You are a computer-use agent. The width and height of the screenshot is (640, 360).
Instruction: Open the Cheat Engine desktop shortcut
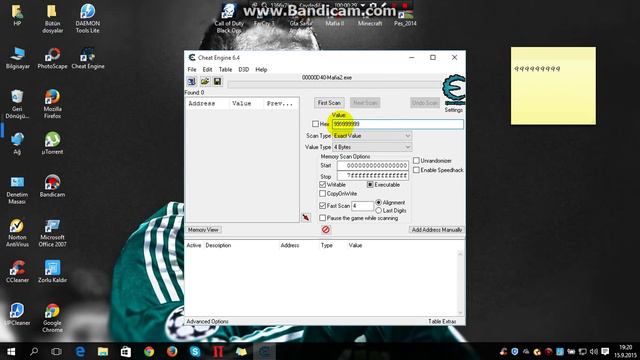click(87, 59)
